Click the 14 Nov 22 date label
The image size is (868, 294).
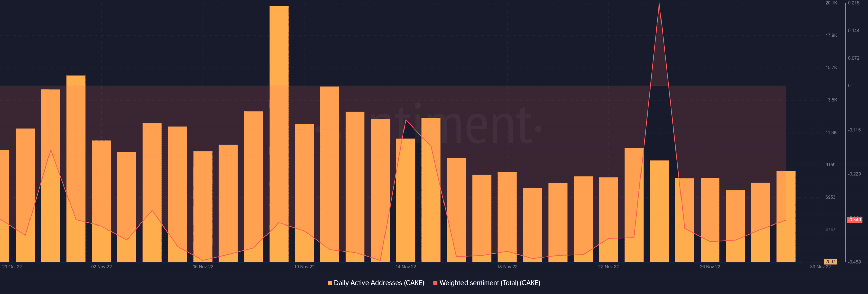406,267
